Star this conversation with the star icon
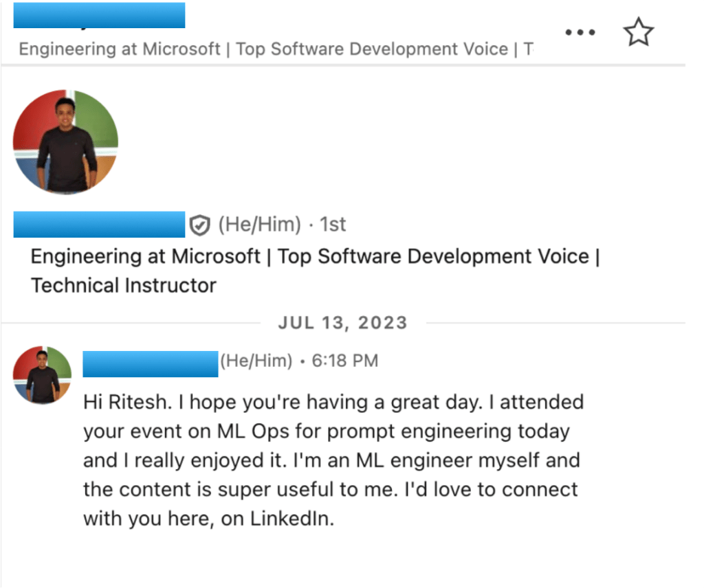Image resolution: width=704 pixels, height=588 pixels. pos(638,32)
